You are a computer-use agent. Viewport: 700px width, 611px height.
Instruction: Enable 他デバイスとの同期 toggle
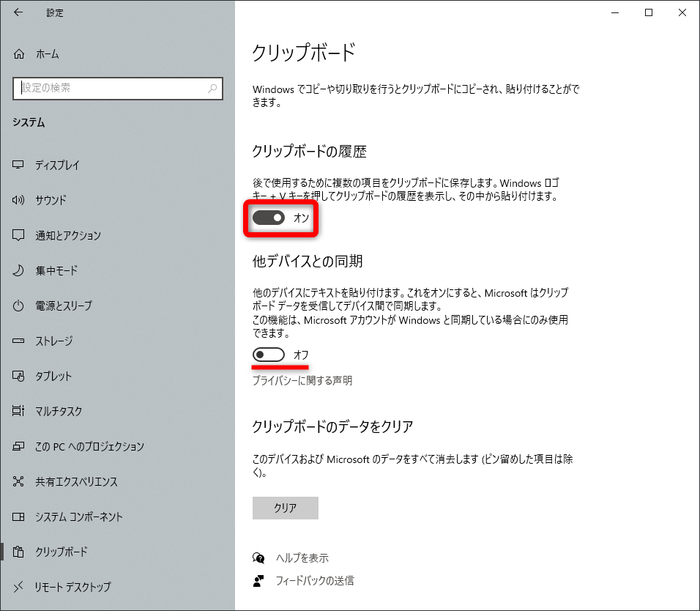(x=267, y=355)
